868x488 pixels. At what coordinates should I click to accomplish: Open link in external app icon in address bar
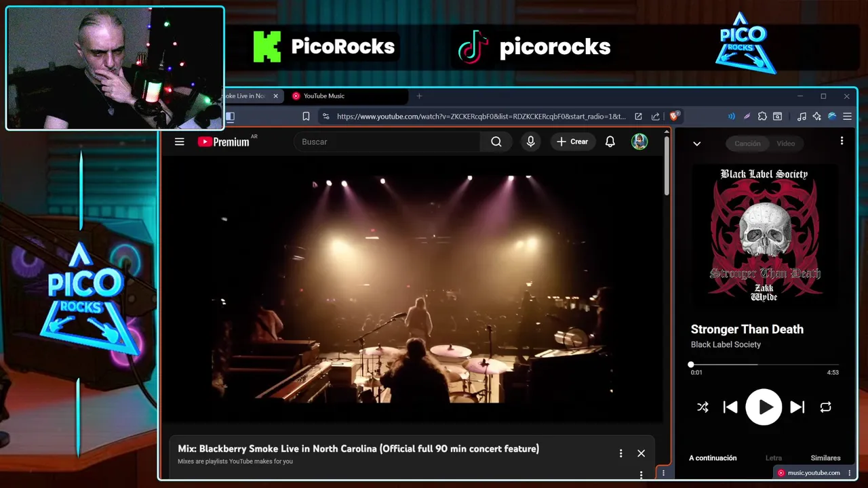(x=638, y=117)
